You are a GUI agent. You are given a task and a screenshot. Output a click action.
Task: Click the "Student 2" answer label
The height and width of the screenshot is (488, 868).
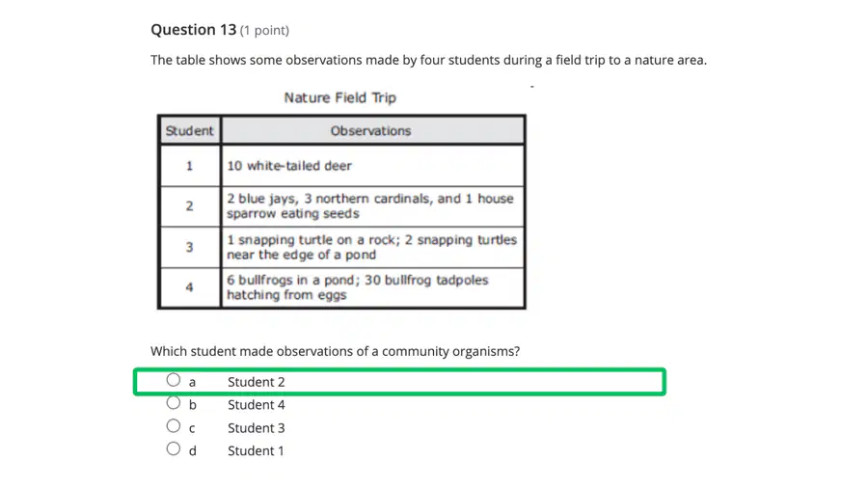pos(257,382)
